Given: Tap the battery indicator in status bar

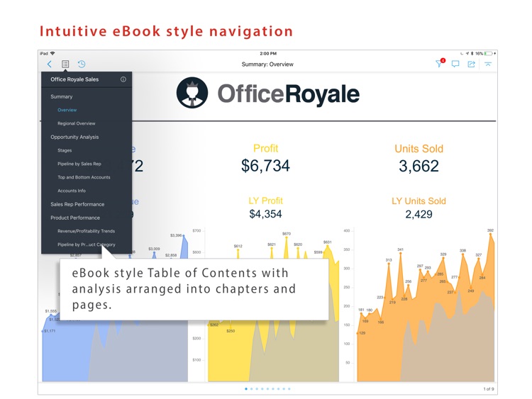Looking at the screenshot, I should click(488, 54).
